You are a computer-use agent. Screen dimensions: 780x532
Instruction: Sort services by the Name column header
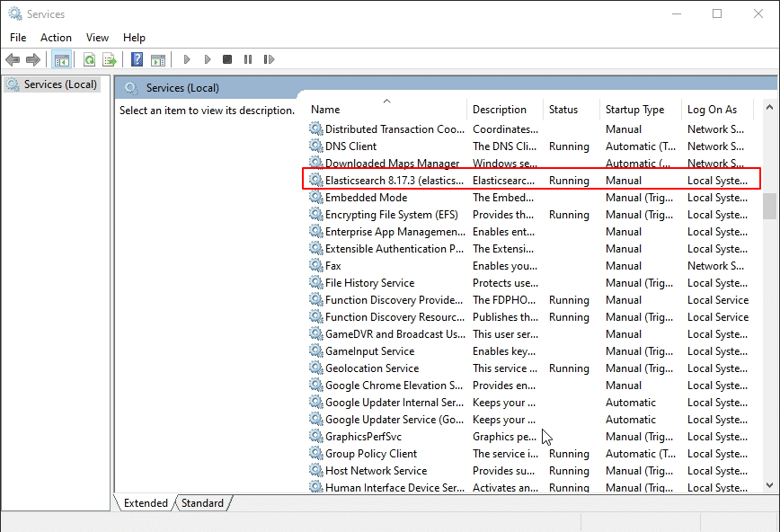click(x=386, y=110)
